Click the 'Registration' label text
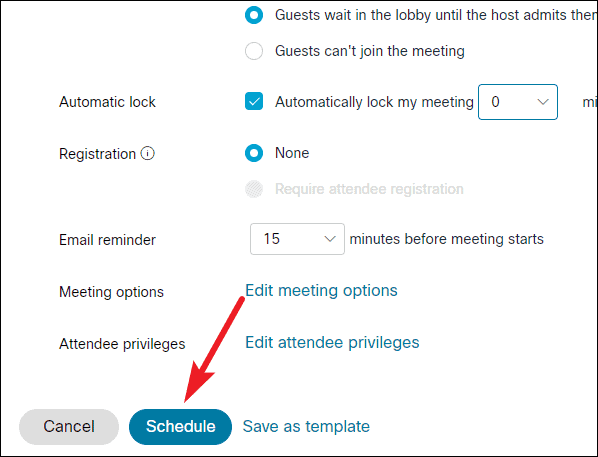Viewport: 598px width, 457px height. point(97,154)
